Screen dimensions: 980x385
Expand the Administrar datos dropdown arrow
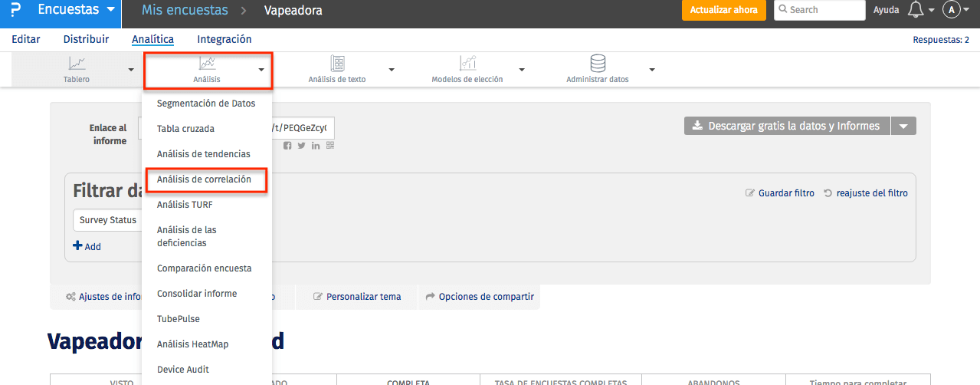[x=652, y=70]
